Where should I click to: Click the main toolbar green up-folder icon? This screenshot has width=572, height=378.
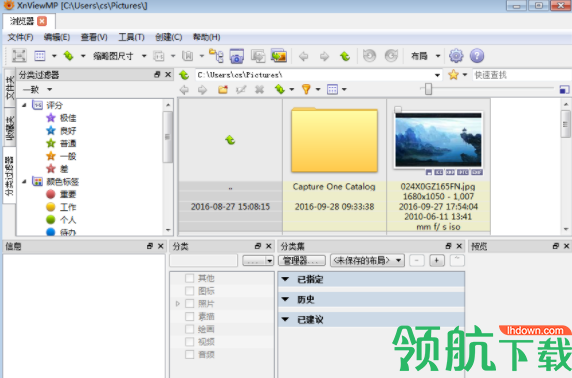(x=345, y=56)
